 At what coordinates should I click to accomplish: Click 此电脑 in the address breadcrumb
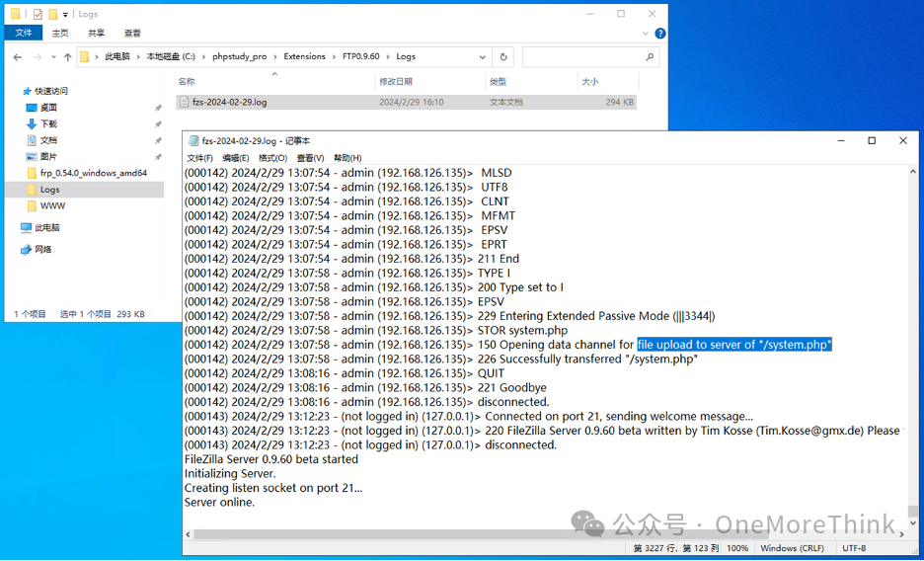coord(117,56)
